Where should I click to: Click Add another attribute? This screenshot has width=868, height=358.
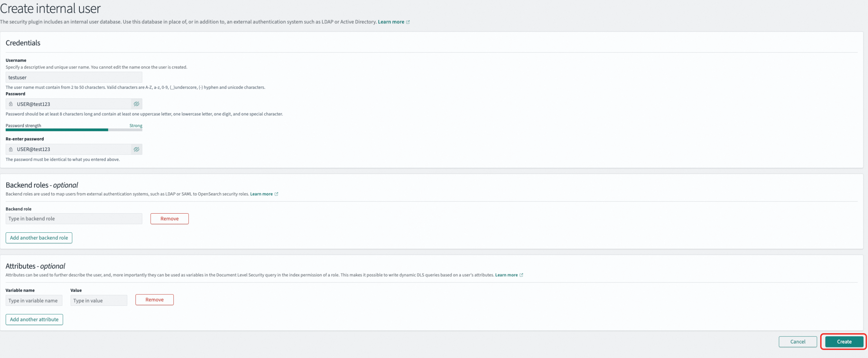(34, 320)
